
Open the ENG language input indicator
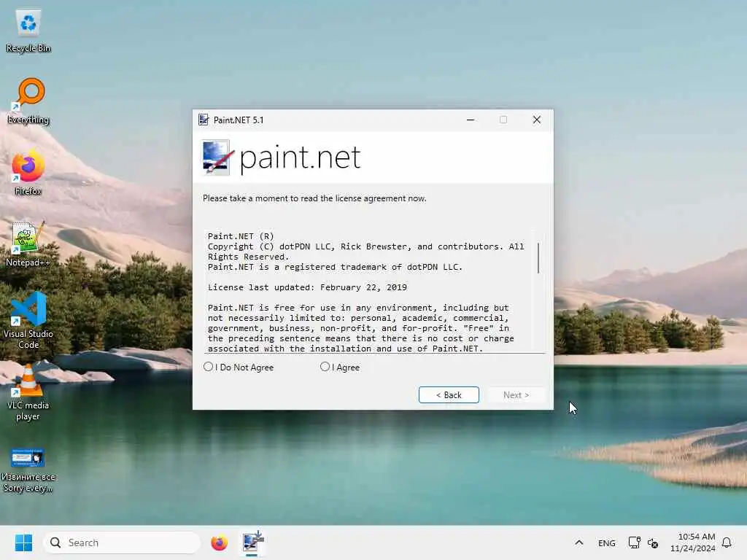[606, 542]
